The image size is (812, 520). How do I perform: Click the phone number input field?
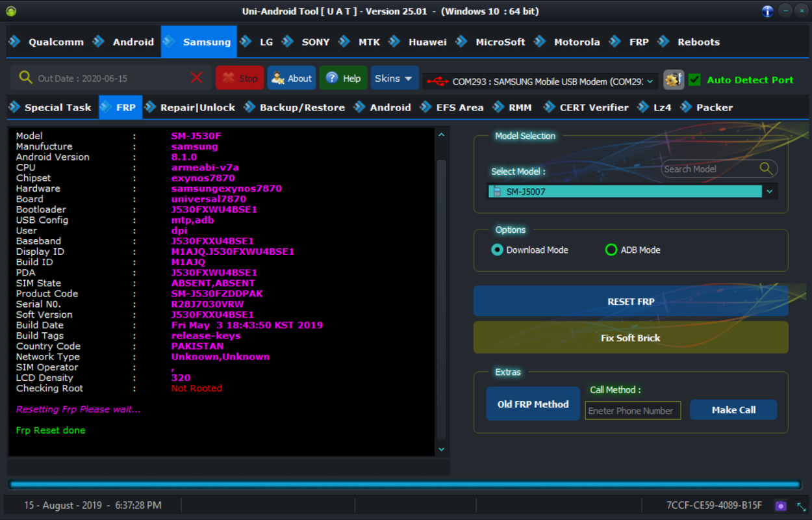(x=633, y=411)
